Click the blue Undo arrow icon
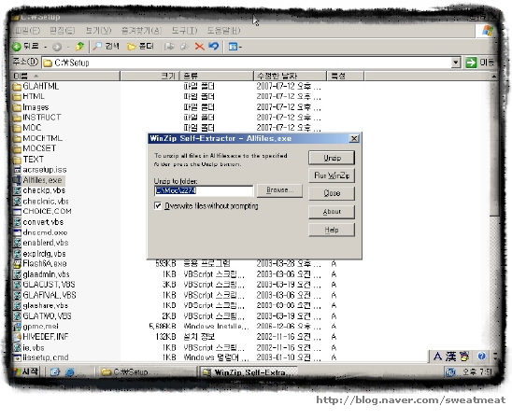 [x=214, y=47]
